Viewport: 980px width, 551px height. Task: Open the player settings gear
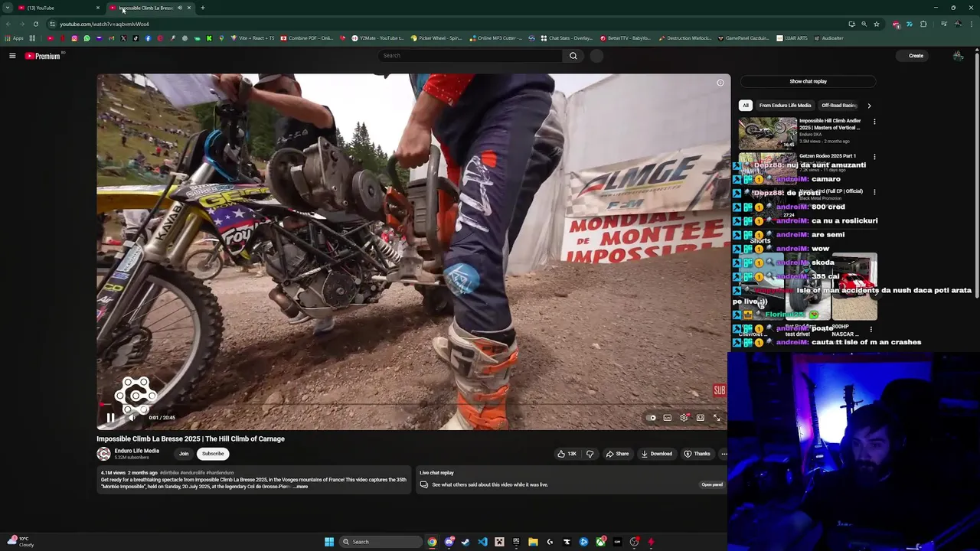(684, 418)
